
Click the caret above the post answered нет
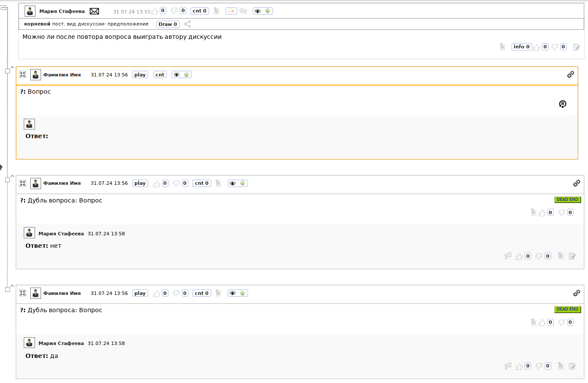click(12, 176)
